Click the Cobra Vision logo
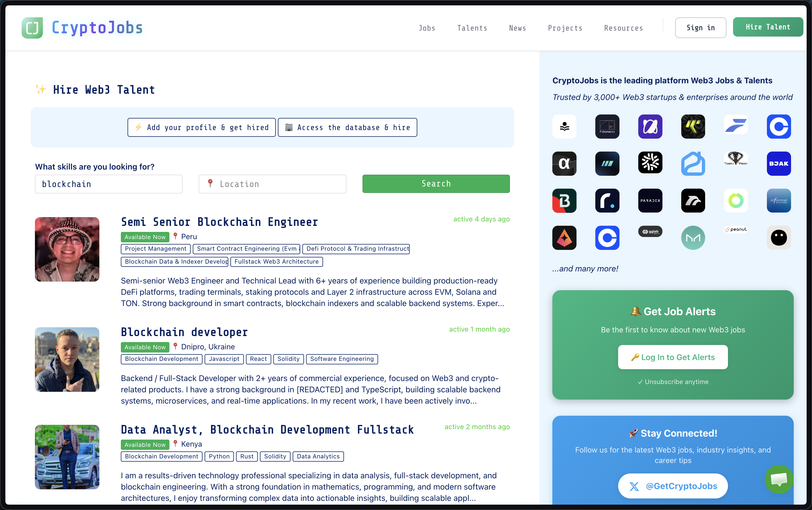The height and width of the screenshot is (510, 812). [735, 158]
